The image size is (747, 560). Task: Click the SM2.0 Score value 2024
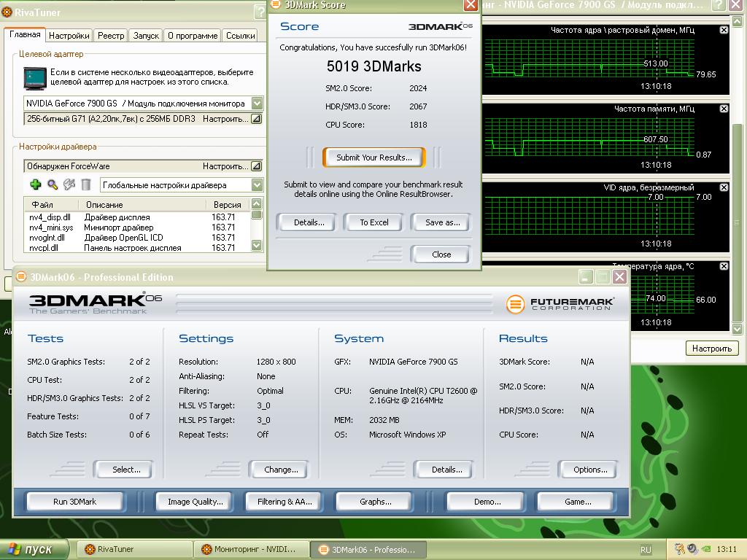[418, 88]
